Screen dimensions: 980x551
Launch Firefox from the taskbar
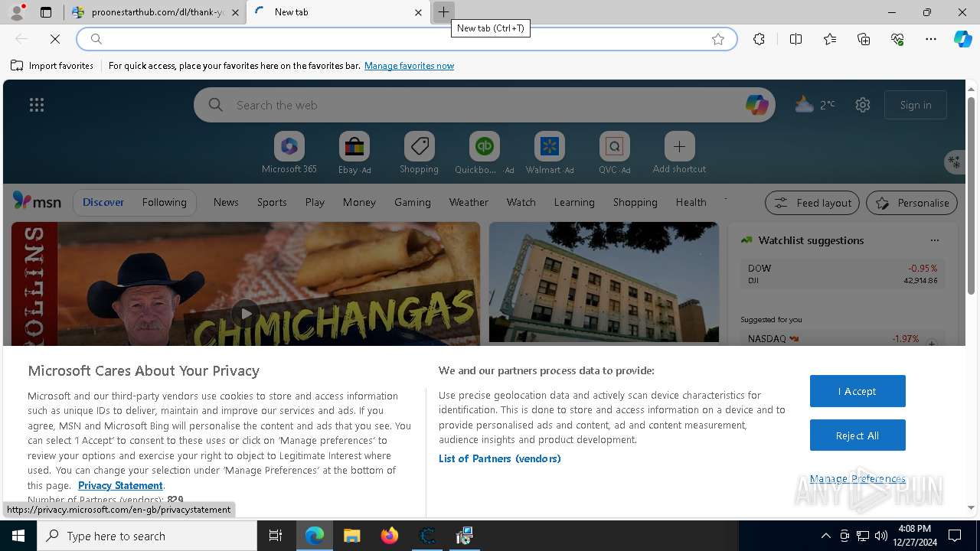click(x=390, y=536)
